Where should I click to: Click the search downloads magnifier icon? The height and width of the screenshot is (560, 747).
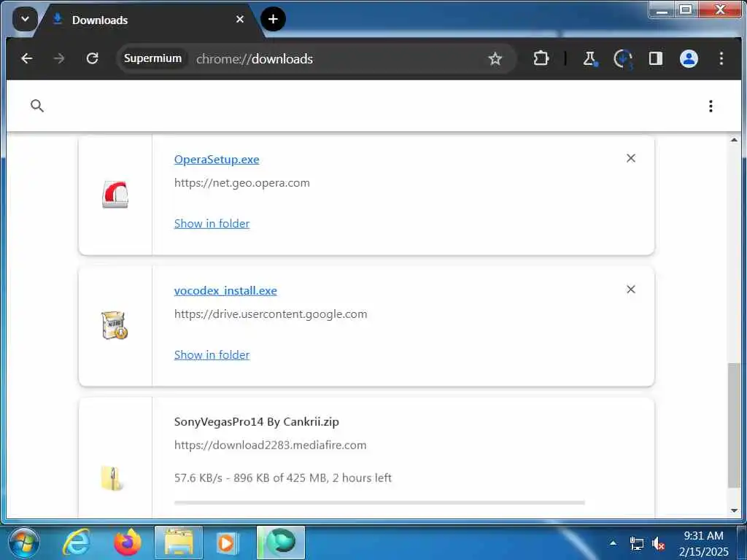pos(37,106)
